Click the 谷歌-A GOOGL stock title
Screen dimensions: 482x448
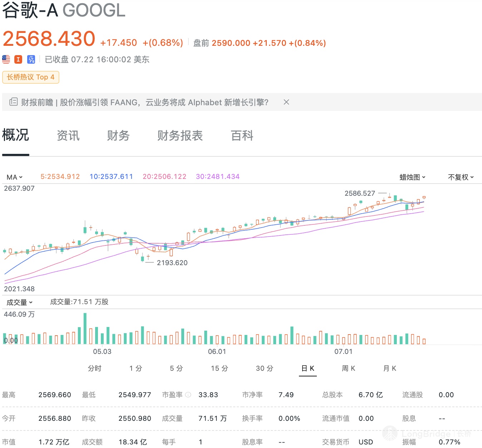(64, 10)
